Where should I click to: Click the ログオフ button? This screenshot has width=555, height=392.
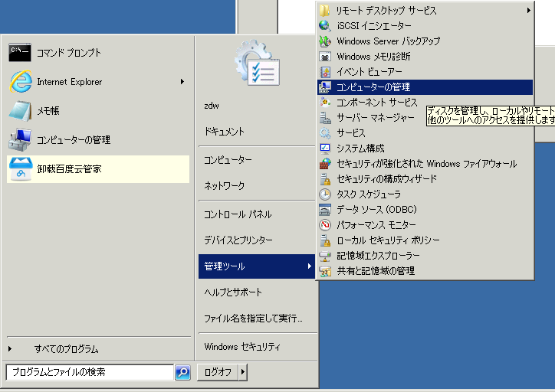tap(218, 372)
